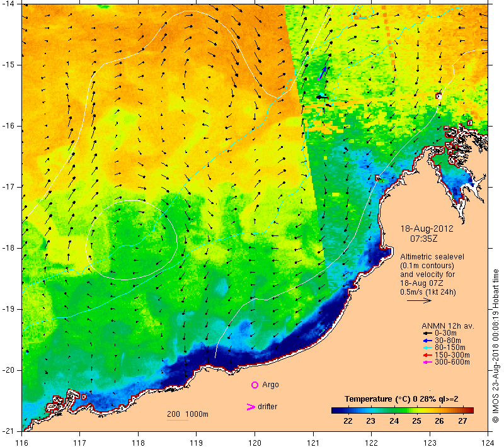The height and width of the screenshot is (447, 504).
Task: Click longitude axis label 119
Action: [197, 443]
